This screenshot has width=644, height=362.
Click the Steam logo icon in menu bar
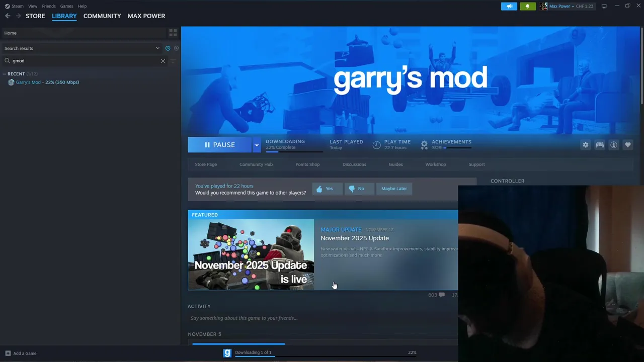click(7, 6)
